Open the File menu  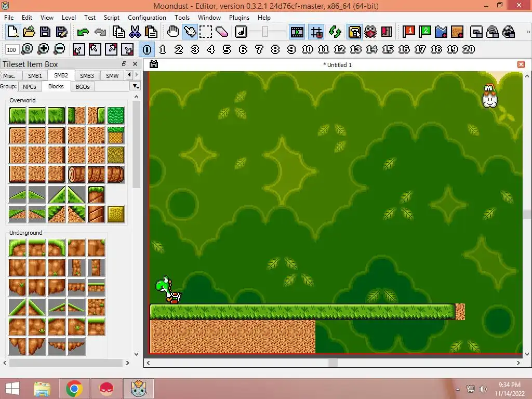point(9,17)
